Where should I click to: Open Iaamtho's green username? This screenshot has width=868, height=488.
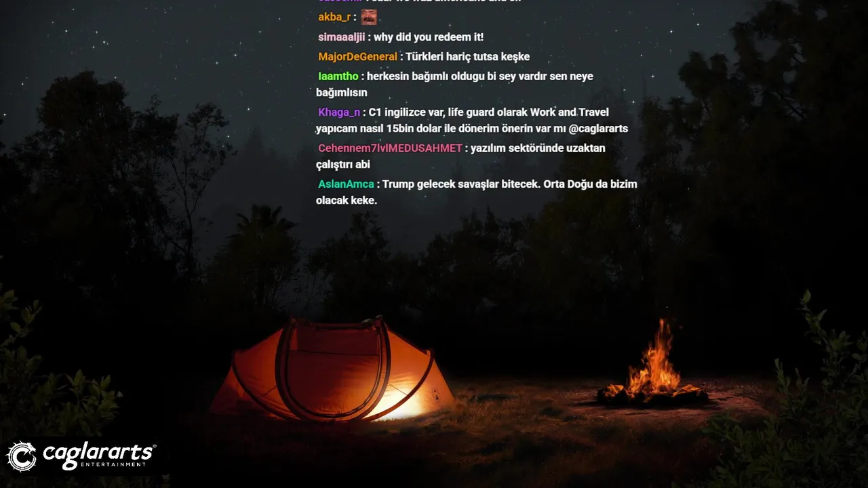coord(338,76)
